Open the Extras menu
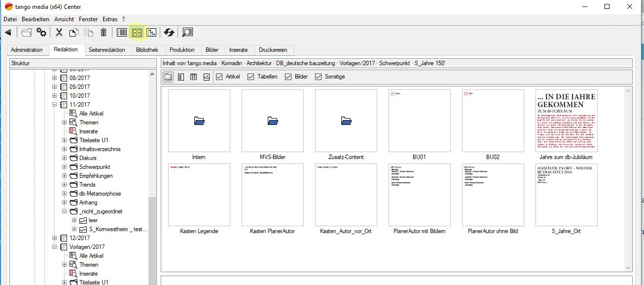The image size is (644, 285). click(x=110, y=19)
